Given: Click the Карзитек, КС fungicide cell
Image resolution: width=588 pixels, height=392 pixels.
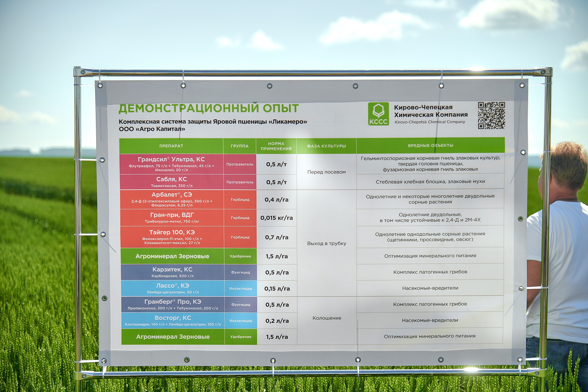Looking at the screenshot, I should (172, 272).
